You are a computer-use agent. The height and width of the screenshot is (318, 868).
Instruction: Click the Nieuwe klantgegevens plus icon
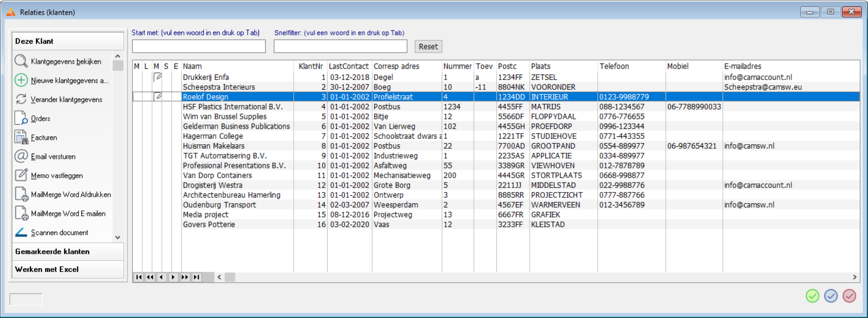[x=21, y=80]
